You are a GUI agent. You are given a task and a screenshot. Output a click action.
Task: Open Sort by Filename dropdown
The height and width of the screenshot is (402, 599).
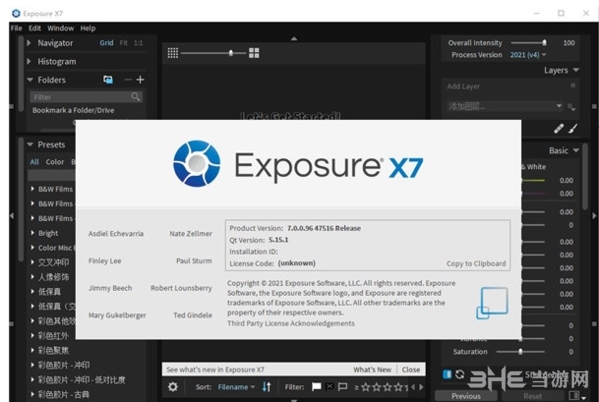click(x=236, y=387)
